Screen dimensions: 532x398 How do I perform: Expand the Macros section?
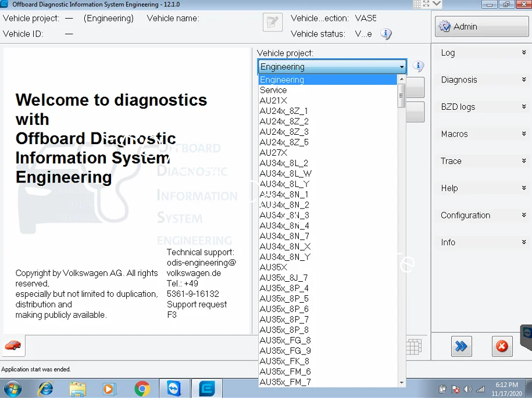pos(481,134)
